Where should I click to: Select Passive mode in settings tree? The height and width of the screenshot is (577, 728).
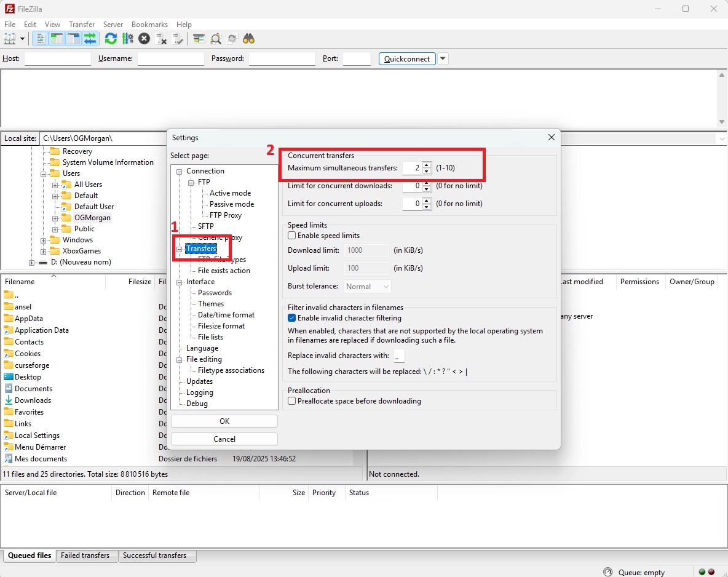click(x=232, y=204)
